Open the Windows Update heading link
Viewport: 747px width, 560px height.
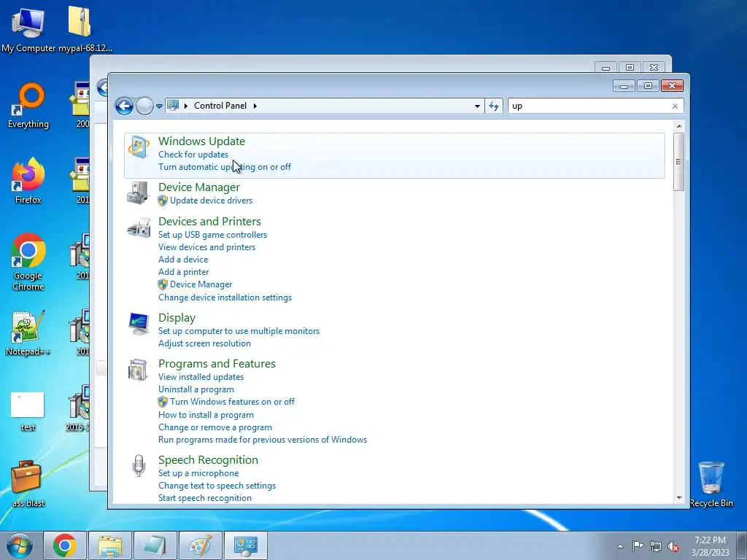pos(201,141)
